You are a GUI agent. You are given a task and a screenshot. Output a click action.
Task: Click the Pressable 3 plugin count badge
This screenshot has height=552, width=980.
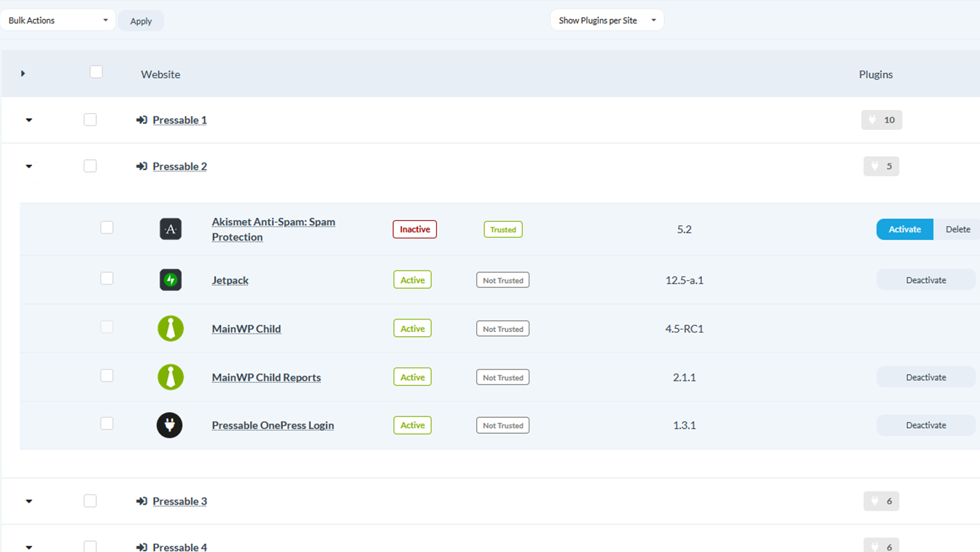click(882, 501)
